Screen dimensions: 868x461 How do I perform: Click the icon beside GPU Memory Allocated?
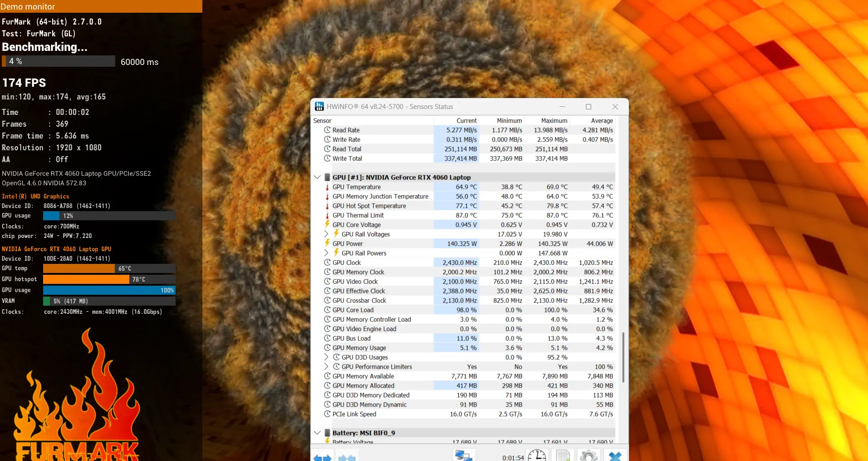(x=327, y=386)
